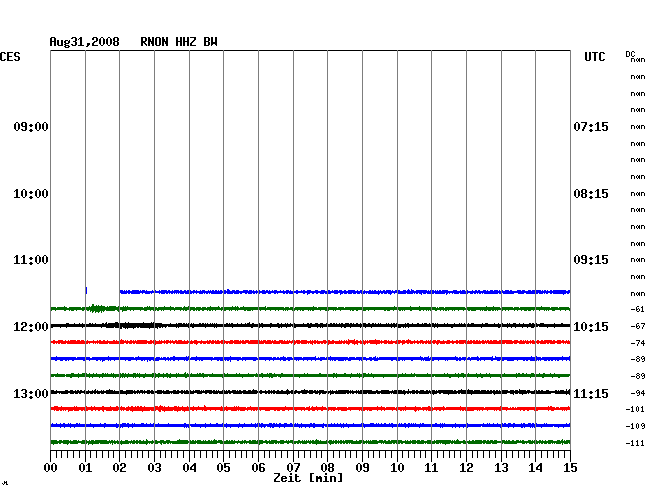Image resolution: width=650 pixels, height=494 pixels.
Task: Select minute tick label 15
Action: click(x=570, y=468)
